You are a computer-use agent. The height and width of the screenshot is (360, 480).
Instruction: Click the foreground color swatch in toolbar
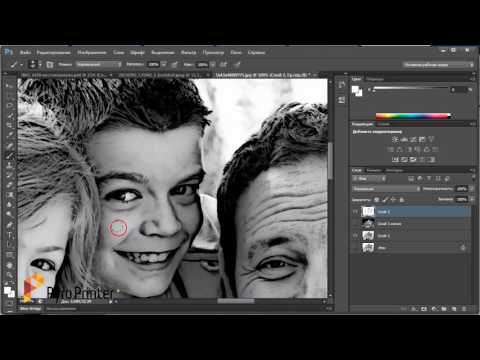coord(7,290)
